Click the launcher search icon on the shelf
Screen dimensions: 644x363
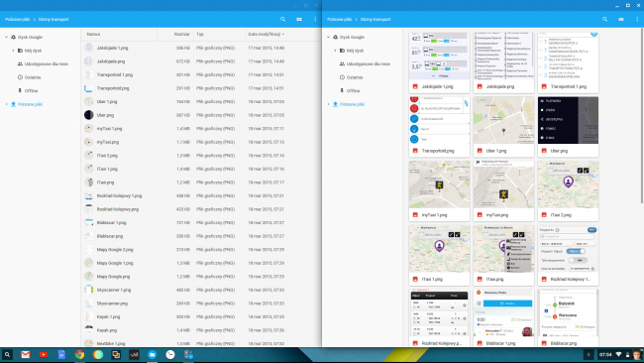(x=7, y=354)
